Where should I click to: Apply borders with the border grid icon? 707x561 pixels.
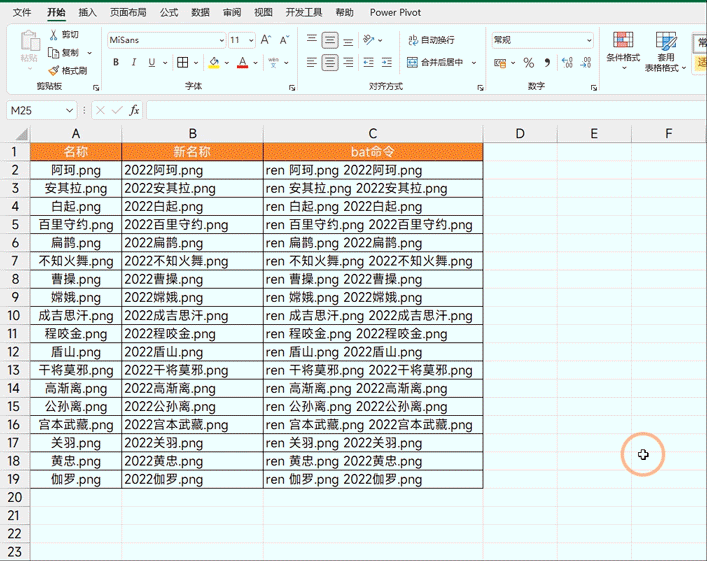pos(183,62)
